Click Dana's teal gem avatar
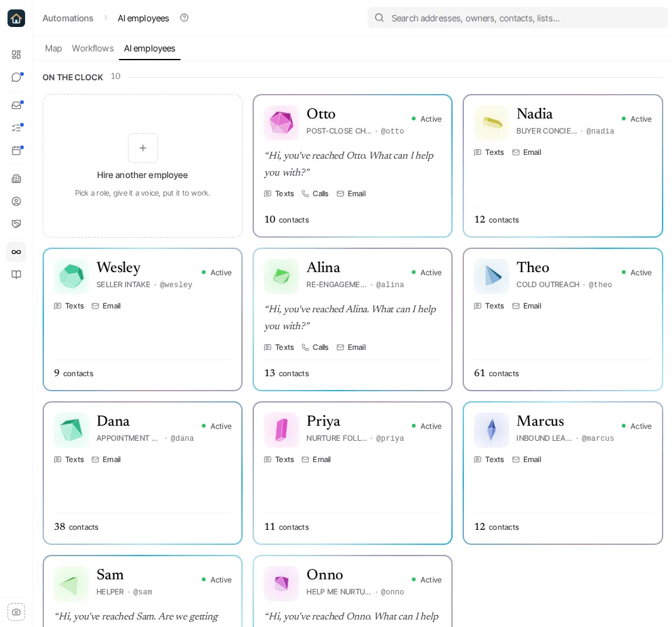The width and height of the screenshot is (672, 627). click(x=71, y=430)
